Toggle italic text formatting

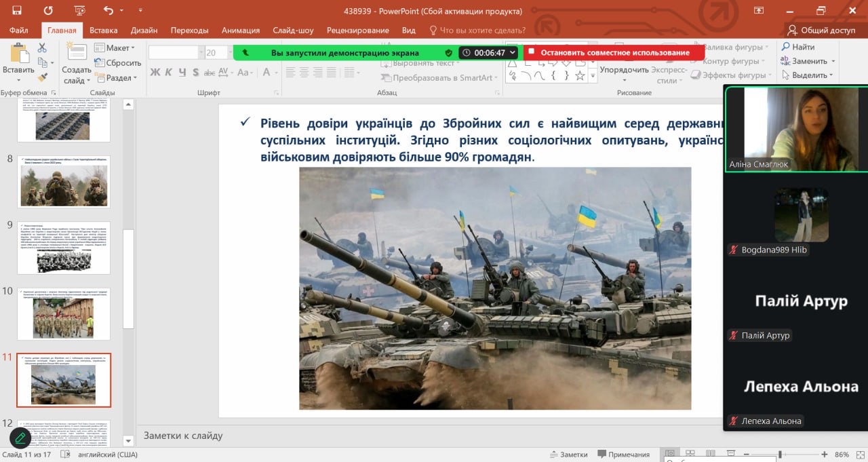169,73
